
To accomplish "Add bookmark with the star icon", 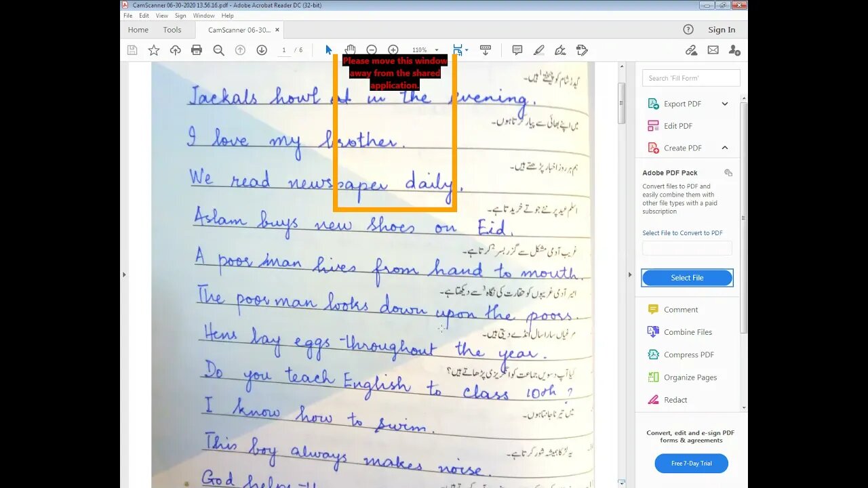I will pyautogui.click(x=154, y=50).
